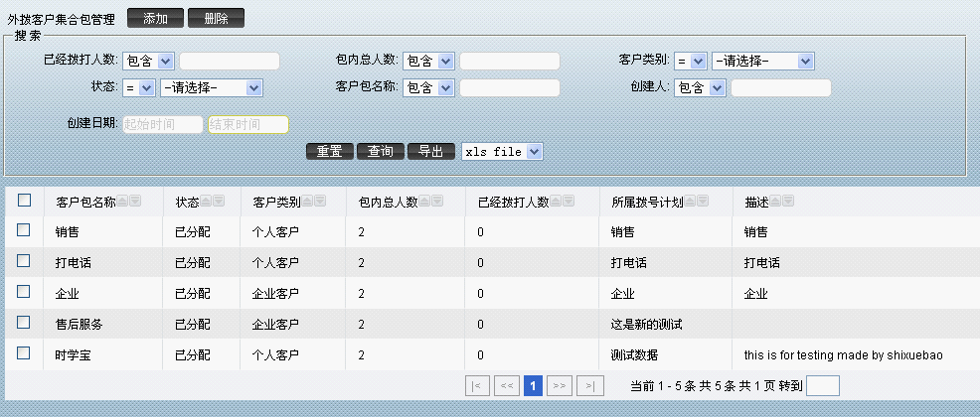This screenshot has height=417, width=980.
Task: Go to the last page using >| button
Action: (590, 385)
